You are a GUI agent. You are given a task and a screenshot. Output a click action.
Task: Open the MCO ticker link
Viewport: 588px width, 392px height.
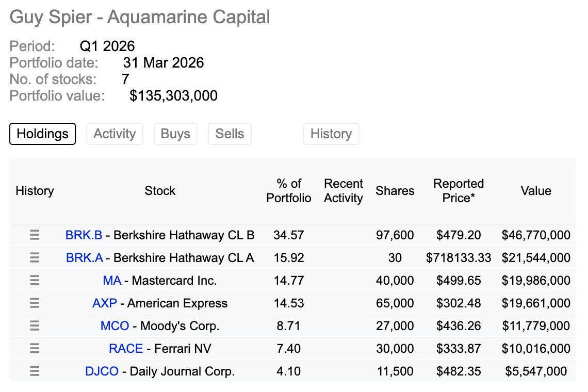115,325
